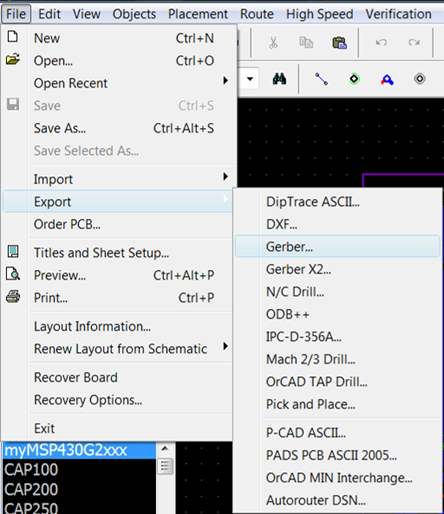Click the Cut scissors toolbar icon

[273, 43]
